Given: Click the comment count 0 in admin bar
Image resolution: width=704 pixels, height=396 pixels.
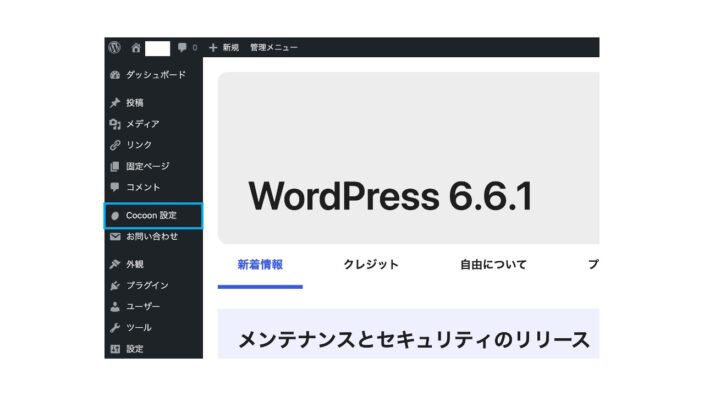Looking at the screenshot, I should coord(195,47).
